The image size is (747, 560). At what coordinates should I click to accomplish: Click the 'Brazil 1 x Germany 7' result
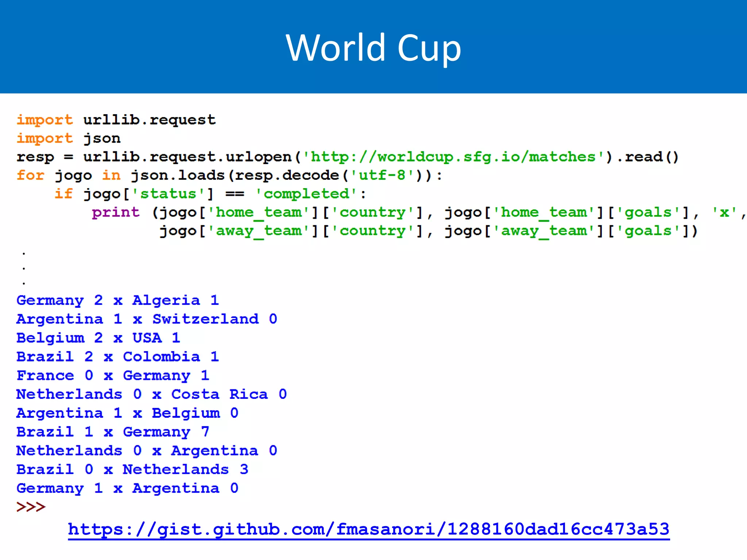click(x=113, y=432)
